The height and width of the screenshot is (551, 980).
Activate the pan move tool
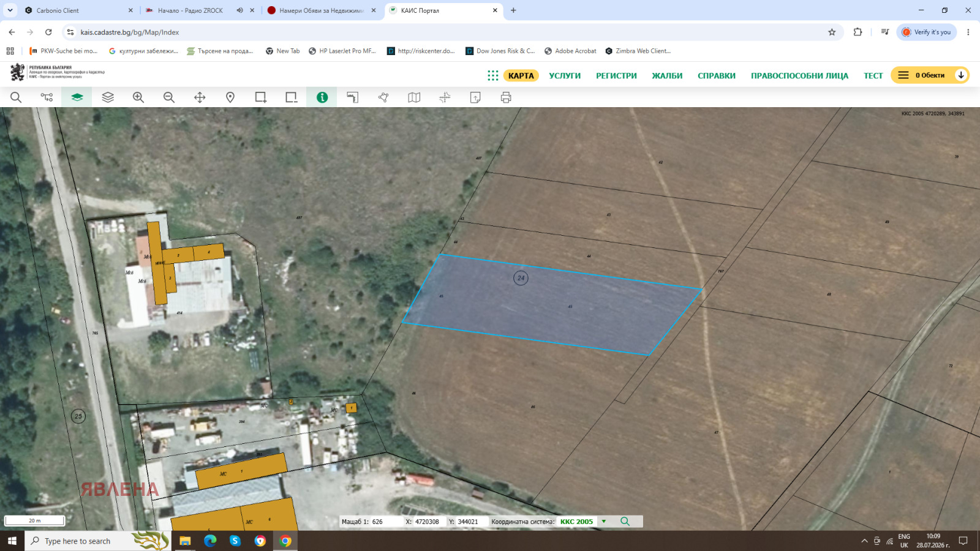coord(200,97)
